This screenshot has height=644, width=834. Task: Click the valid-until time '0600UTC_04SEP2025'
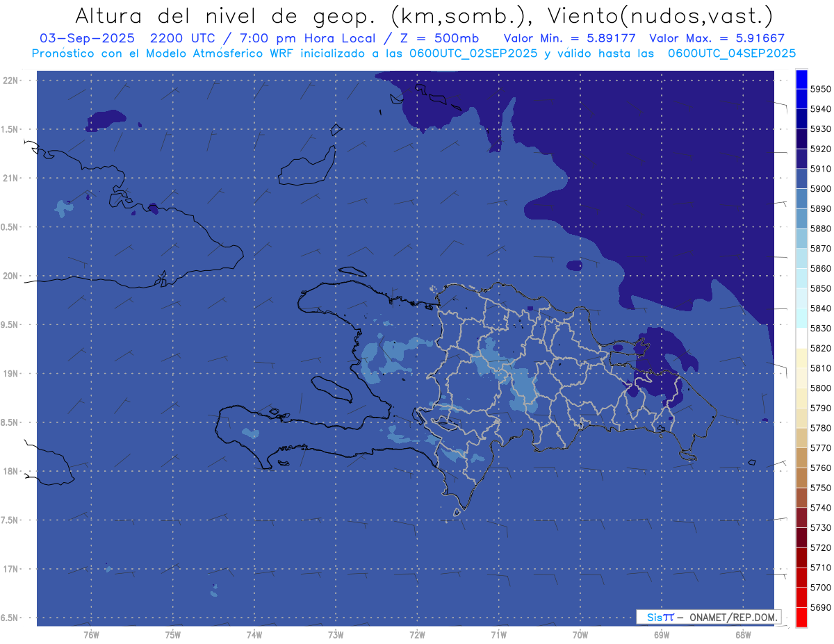(x=732, y=53)
